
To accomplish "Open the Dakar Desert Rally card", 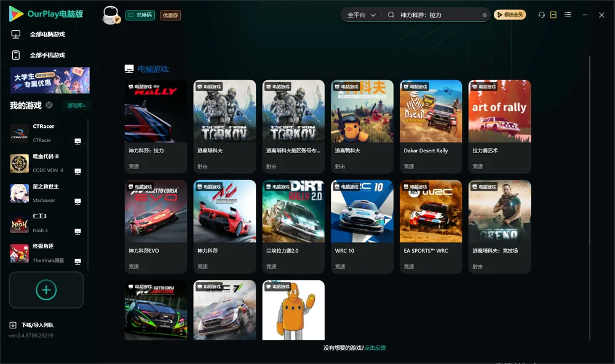I will (x=431, y=127).
